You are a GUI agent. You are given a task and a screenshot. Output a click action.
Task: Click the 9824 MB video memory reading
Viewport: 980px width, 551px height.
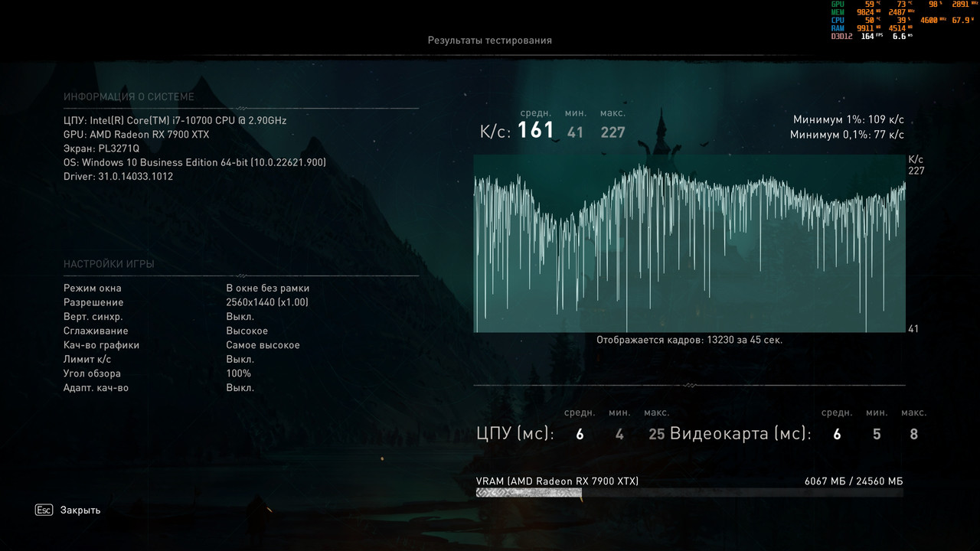click(x=871, y=12)
